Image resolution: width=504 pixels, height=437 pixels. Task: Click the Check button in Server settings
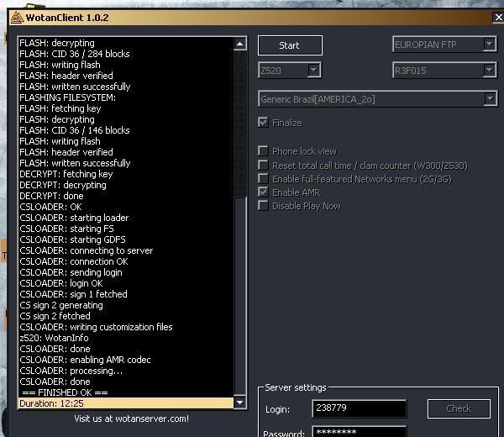pos(459,408)
